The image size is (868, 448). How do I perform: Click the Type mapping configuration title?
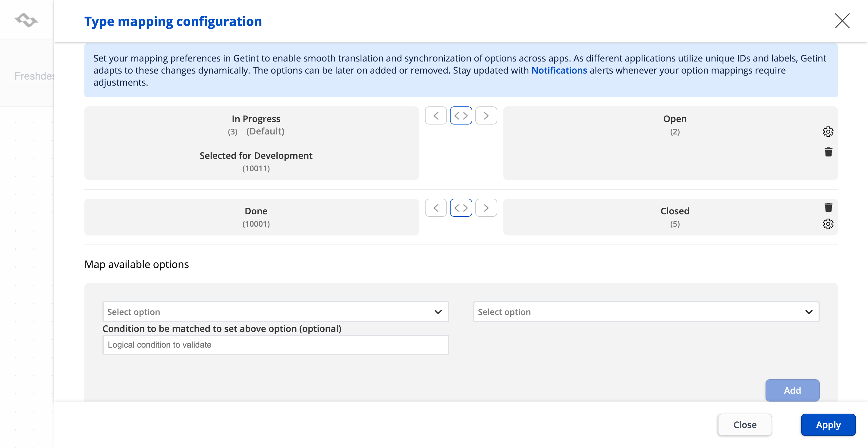coord(173,21)
